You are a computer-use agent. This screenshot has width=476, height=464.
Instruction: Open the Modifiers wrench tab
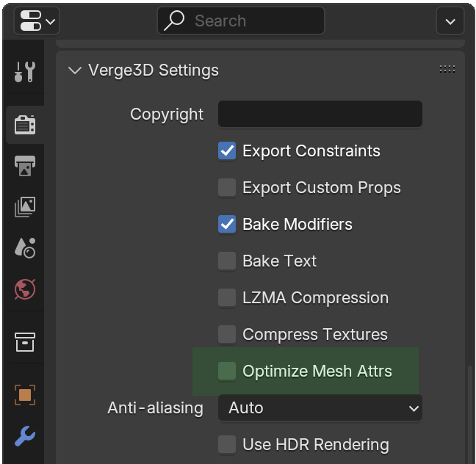[25, 436]
